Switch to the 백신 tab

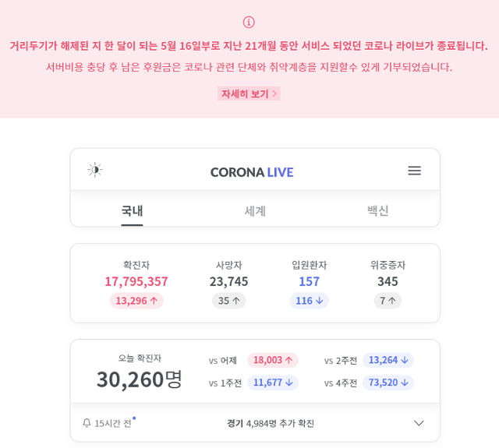pyautogui.click(x=378, y=210)
